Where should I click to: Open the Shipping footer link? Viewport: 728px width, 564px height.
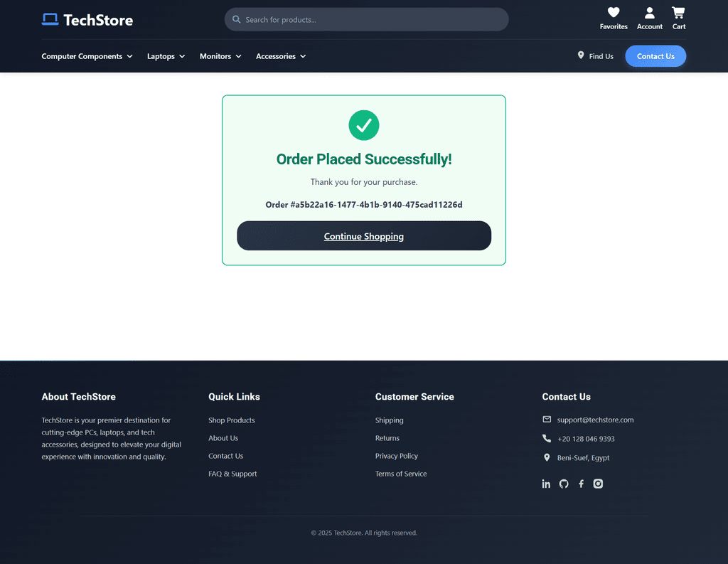click(389, 420)
